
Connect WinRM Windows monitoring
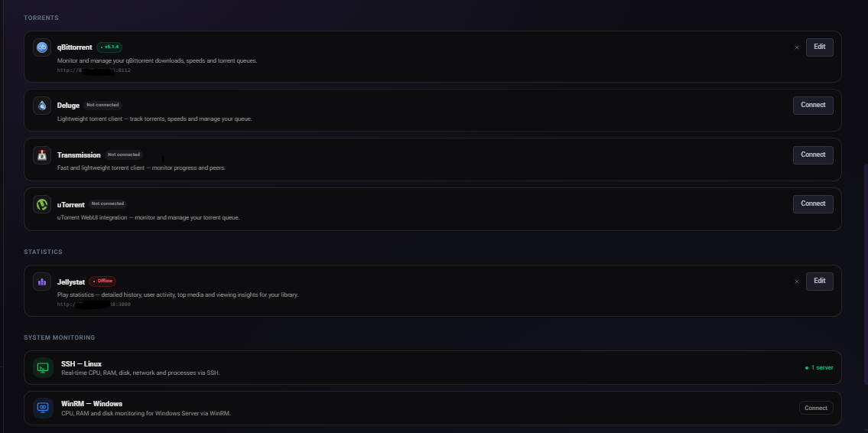[x=816, y=408]
